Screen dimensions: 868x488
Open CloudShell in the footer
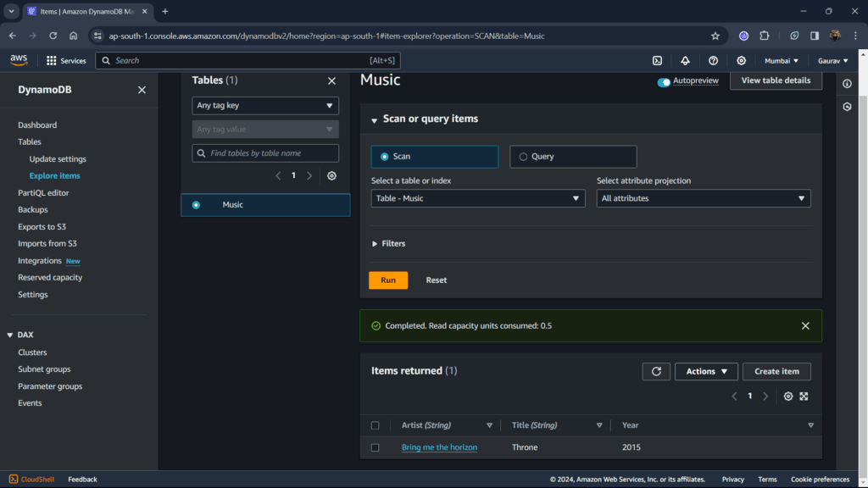coord(31,480)
